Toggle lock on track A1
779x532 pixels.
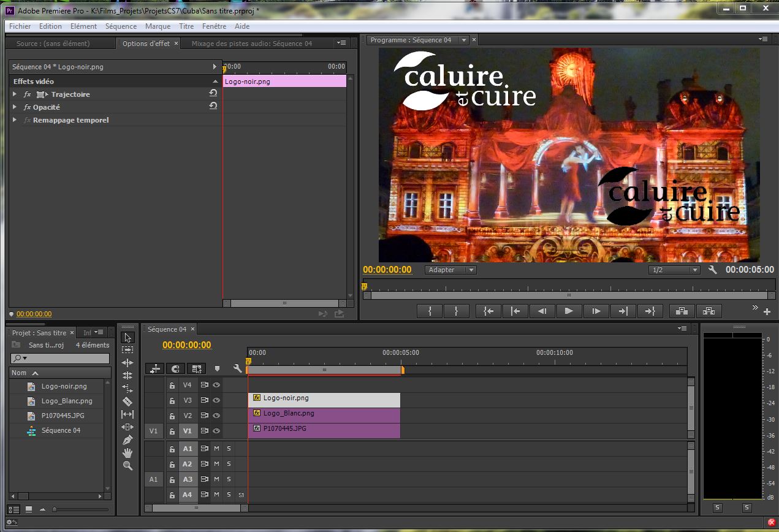click(172, 449)
